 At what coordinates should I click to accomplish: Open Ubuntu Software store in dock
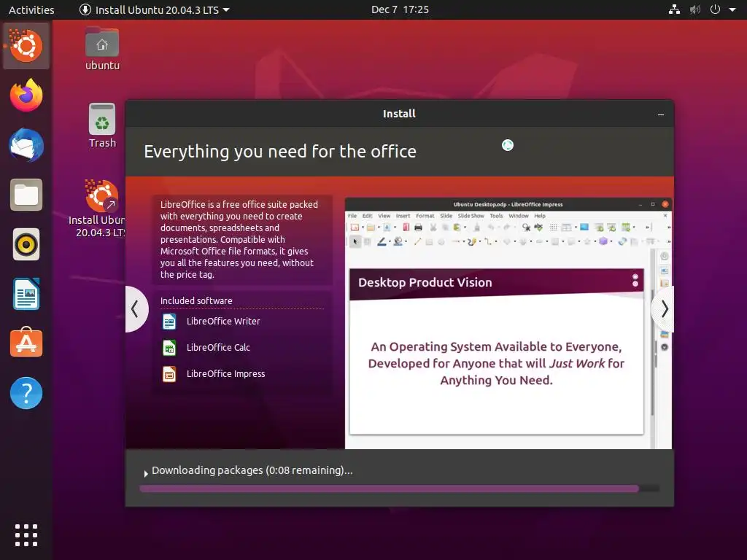(26, 343)
